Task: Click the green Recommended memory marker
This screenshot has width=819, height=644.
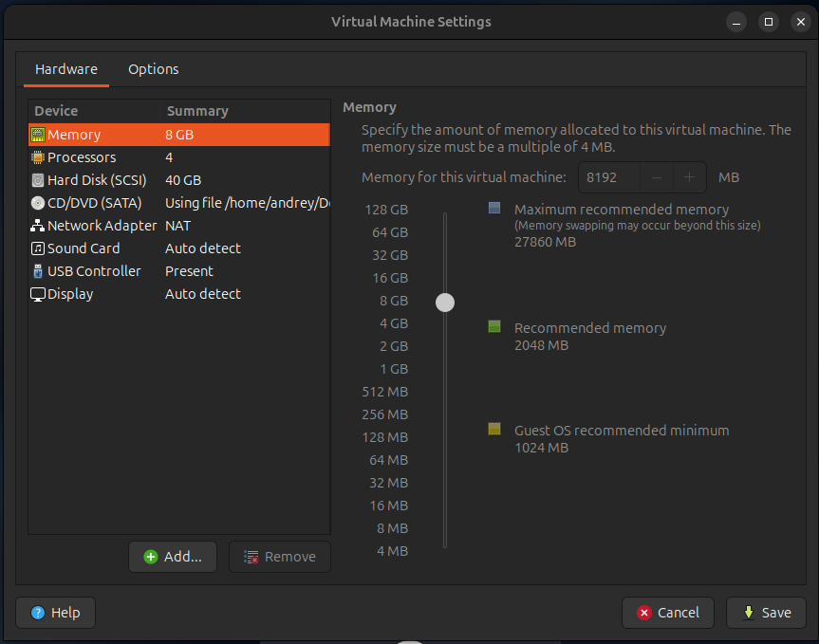Action: pos(494,326)
